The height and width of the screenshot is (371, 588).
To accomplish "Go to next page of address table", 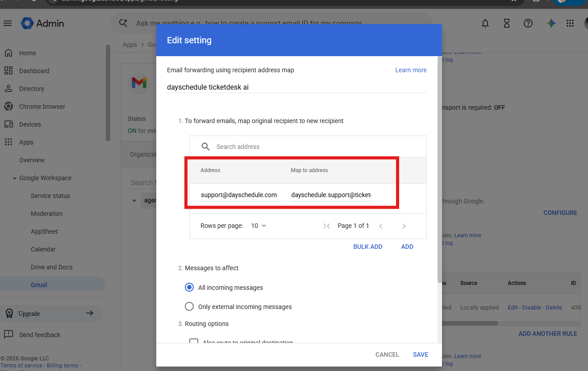I will click(404, 226).
